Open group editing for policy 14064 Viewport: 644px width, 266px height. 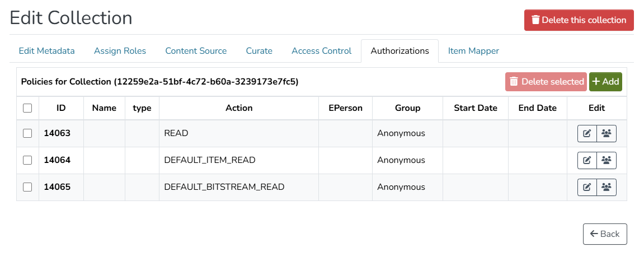607,160
